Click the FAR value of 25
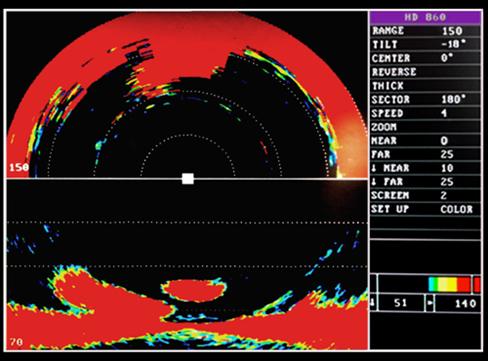The width and height of the screenshot is (488, 361). [x=447, y=154]
